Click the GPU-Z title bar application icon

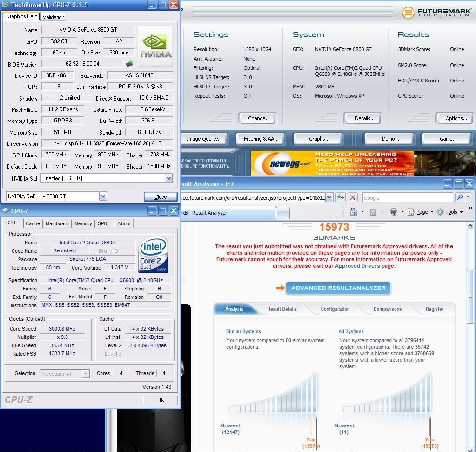pos(5,5)
